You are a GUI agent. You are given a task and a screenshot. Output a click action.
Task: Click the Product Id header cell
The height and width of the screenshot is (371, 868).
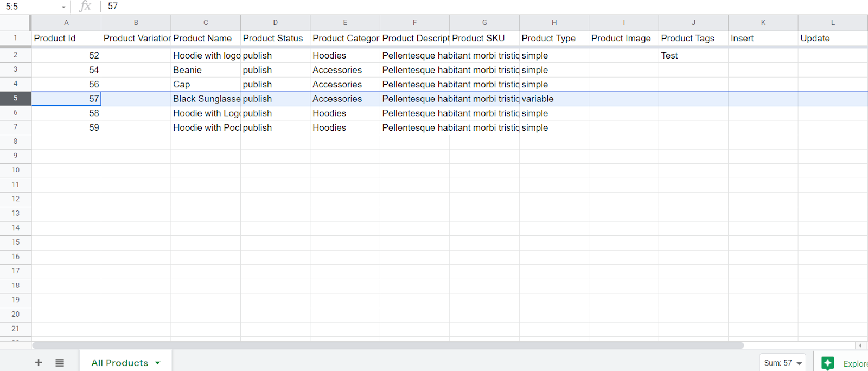pyautogui.click(x=66, y=38)
